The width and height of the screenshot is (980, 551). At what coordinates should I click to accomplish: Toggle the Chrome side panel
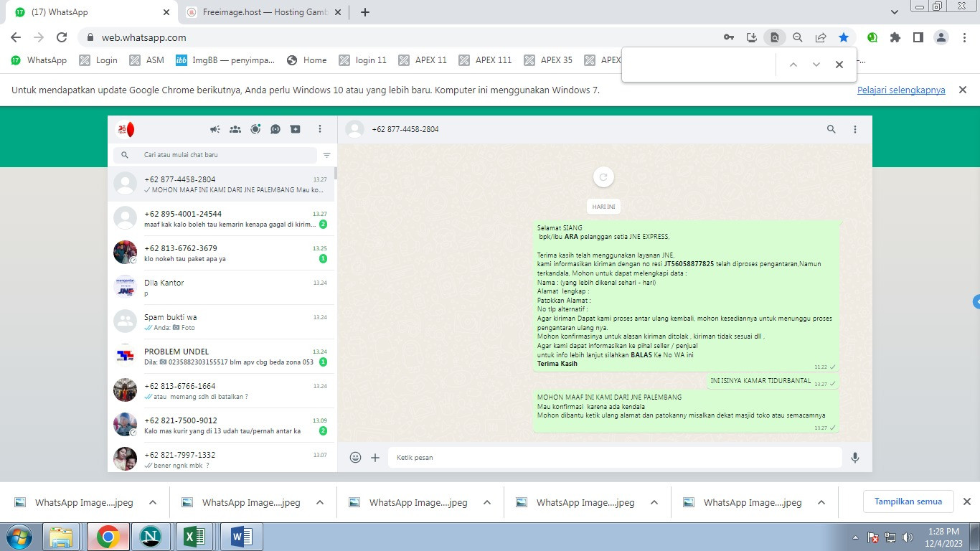[x=918, y=37]
